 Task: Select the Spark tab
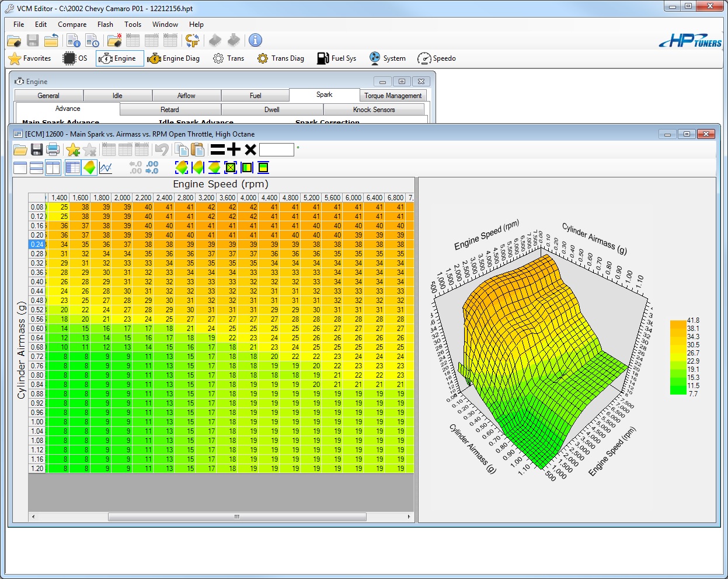[x=325, y=95]
